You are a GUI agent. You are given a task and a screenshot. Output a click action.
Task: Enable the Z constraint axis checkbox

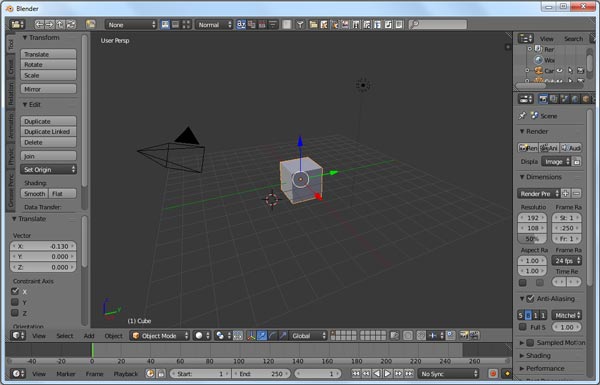pos(15,313)
